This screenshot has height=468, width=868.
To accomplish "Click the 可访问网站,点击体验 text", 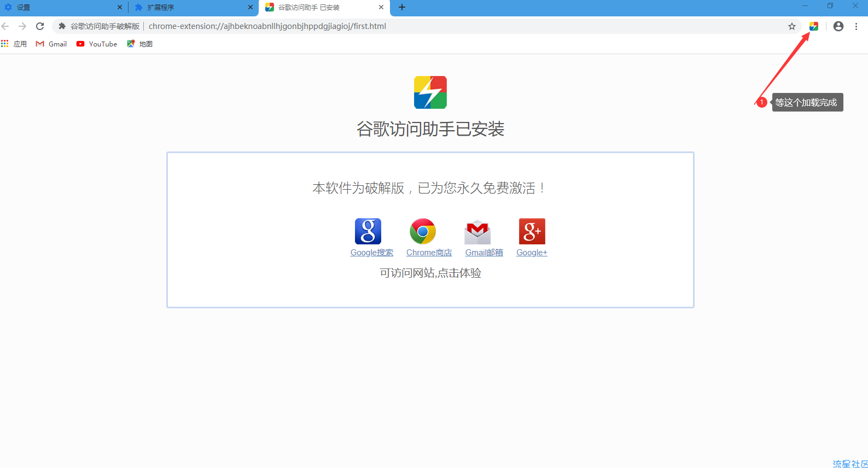I will (430, 273).
